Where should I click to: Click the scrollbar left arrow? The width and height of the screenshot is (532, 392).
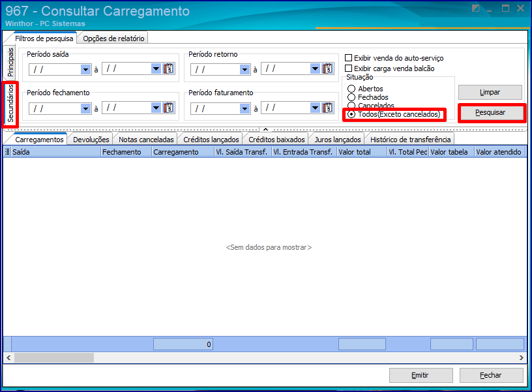pyautogui.click(x=8, y=357)
